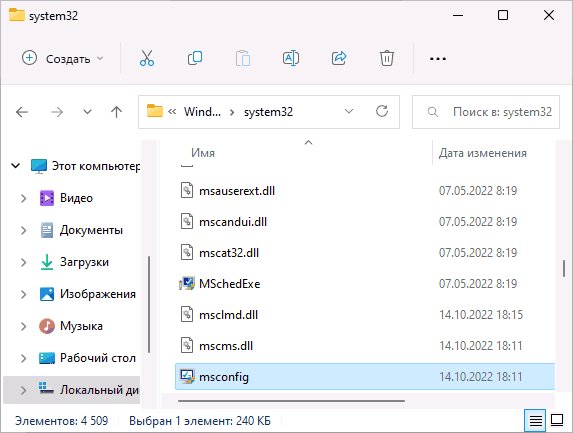Image resolution: width=573 pixels, height=433 pixels.
Task: Click the Rename icon
Action: tap(291, 58)
